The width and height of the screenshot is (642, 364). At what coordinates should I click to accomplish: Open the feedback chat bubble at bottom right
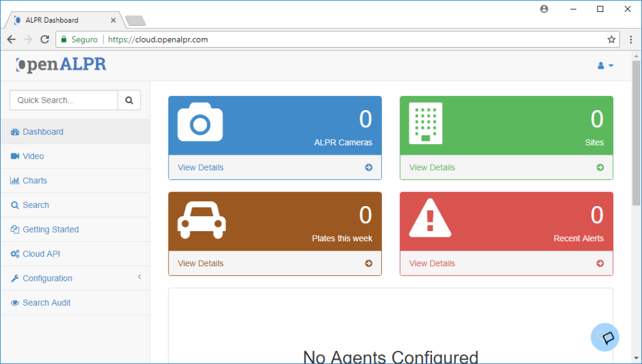point(604,337)
